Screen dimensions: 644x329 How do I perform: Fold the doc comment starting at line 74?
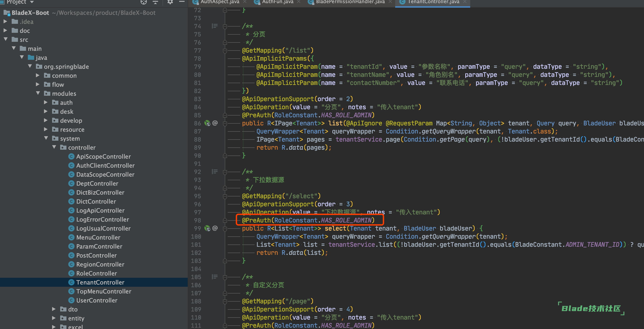click(x=225, y=26)
